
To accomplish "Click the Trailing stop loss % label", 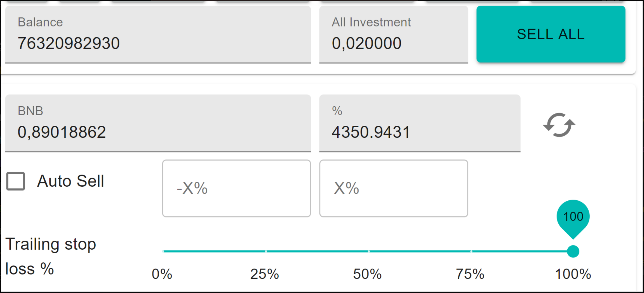I will (51, 256).
